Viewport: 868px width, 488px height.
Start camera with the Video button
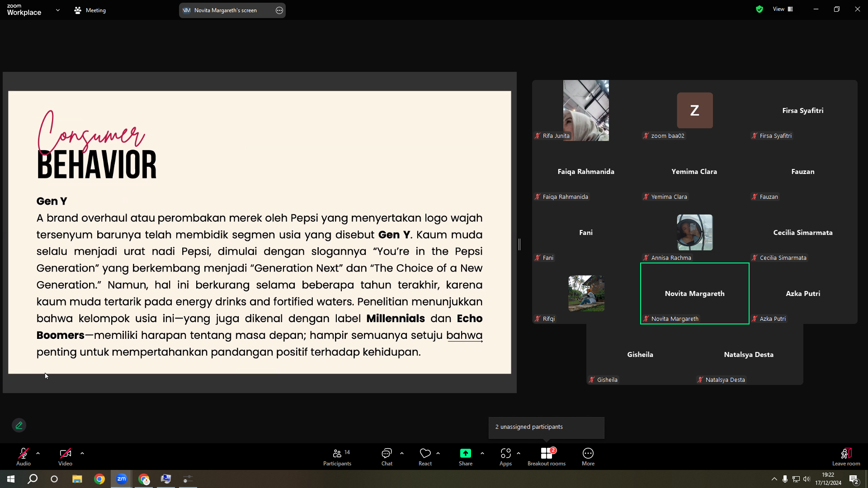[x=65, y=456]
